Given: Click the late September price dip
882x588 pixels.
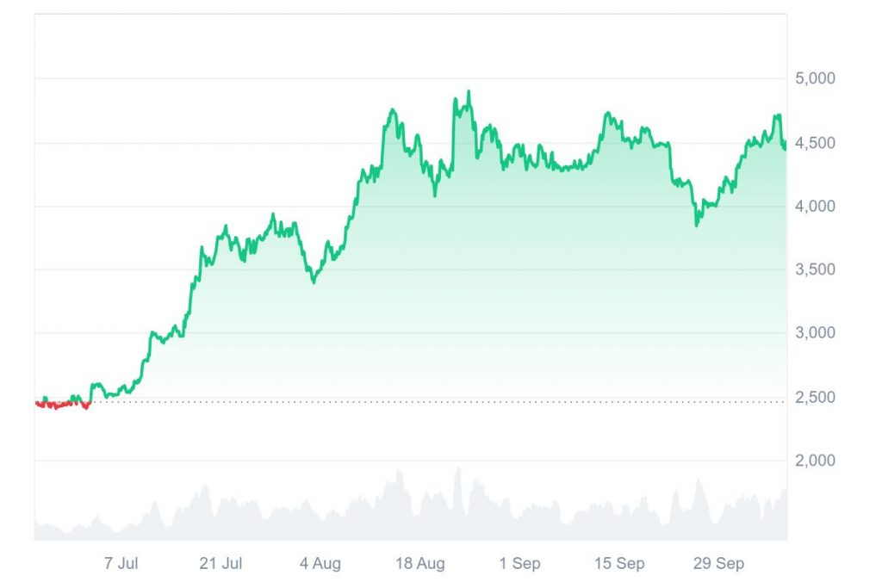Looking at the screenshot, I should pos(697,226).
